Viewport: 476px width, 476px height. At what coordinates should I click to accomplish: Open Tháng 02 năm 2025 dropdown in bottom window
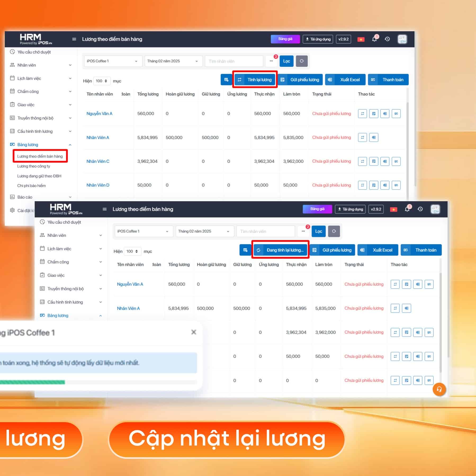click(205, 231)
